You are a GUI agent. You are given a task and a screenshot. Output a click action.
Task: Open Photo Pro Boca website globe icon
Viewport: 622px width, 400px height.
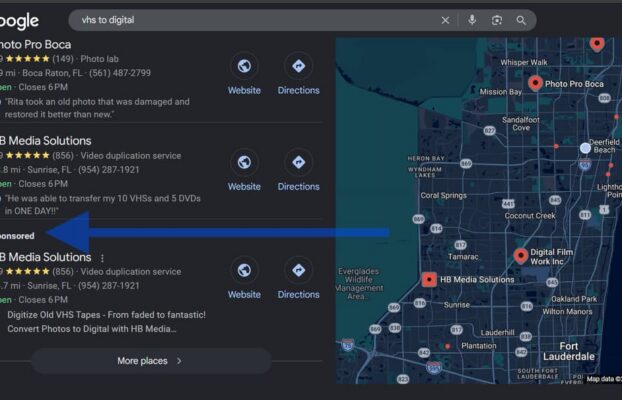tap(244, 66)
